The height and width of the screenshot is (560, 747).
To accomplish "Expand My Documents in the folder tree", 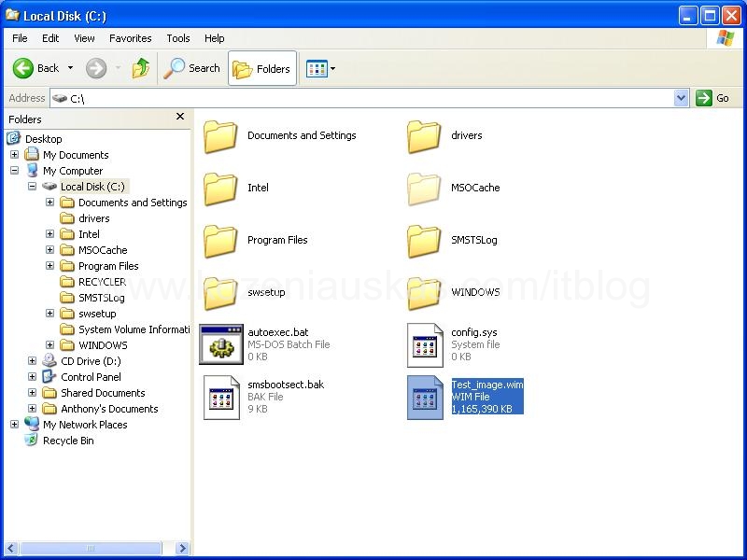I will [x=14, y=154].
